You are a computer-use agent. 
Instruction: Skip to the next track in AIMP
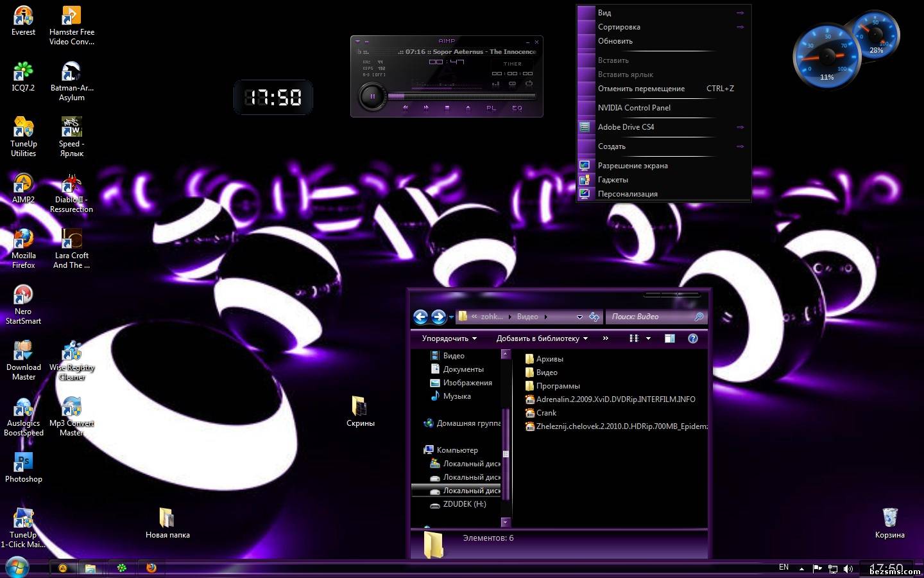pos(426,108)
